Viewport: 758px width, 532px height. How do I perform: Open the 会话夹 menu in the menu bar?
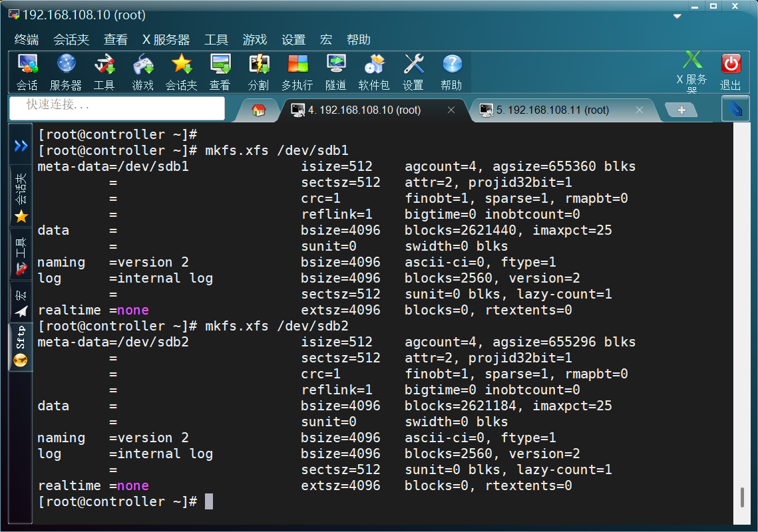pos(71,40)
